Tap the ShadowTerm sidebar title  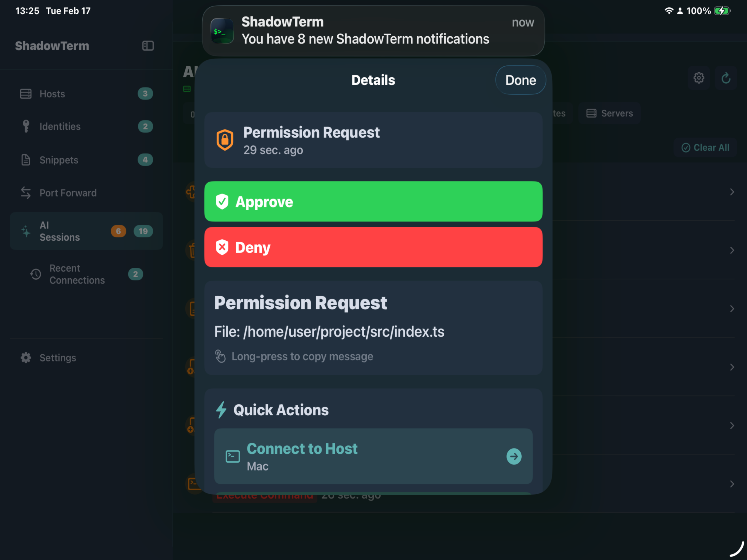tap(52, 46)
